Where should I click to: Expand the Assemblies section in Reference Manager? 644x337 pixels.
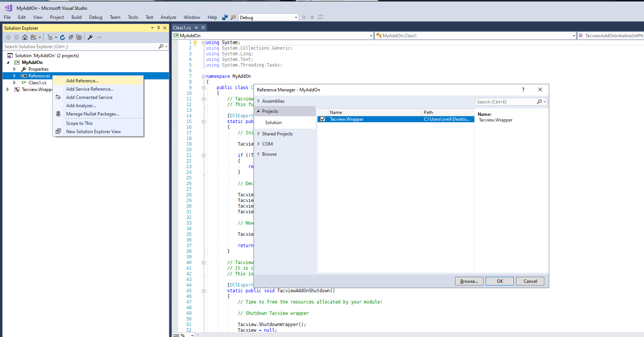coord(259,101)
